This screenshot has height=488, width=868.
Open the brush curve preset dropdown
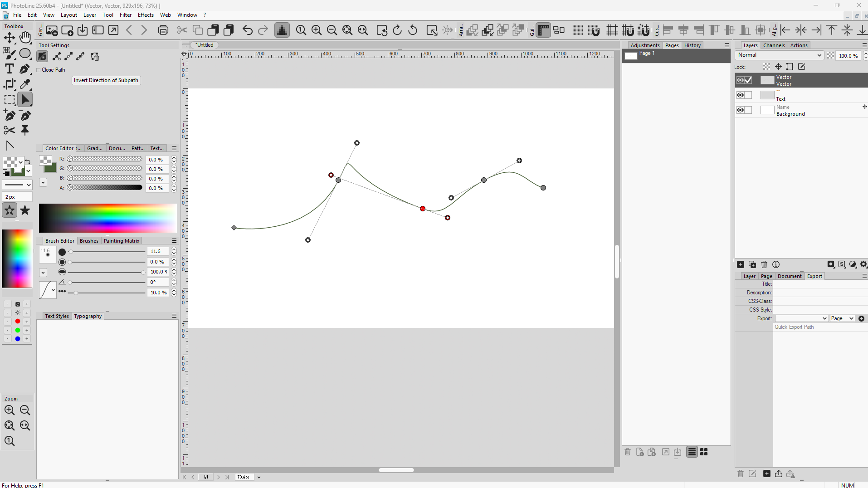tap(48, 290)
